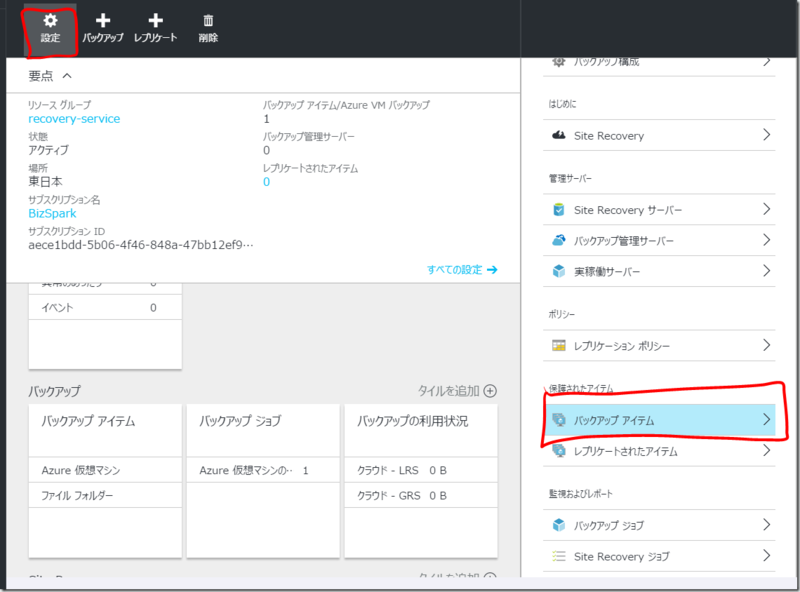
Task: Open the Site Recovery settings item
Action: (x=659, y=135)
